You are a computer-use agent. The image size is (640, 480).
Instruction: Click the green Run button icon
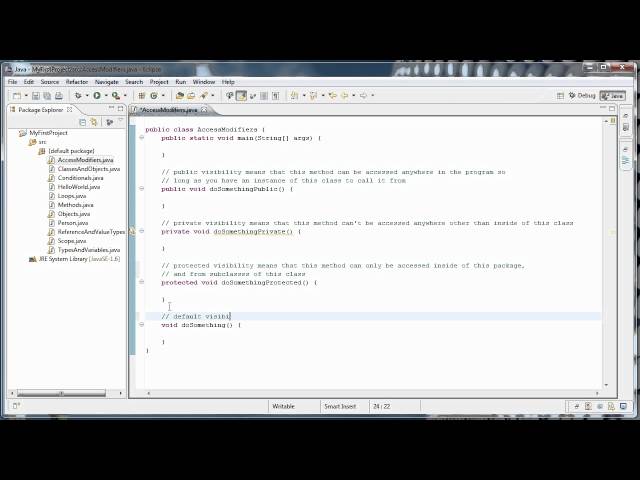coord(97,96)
